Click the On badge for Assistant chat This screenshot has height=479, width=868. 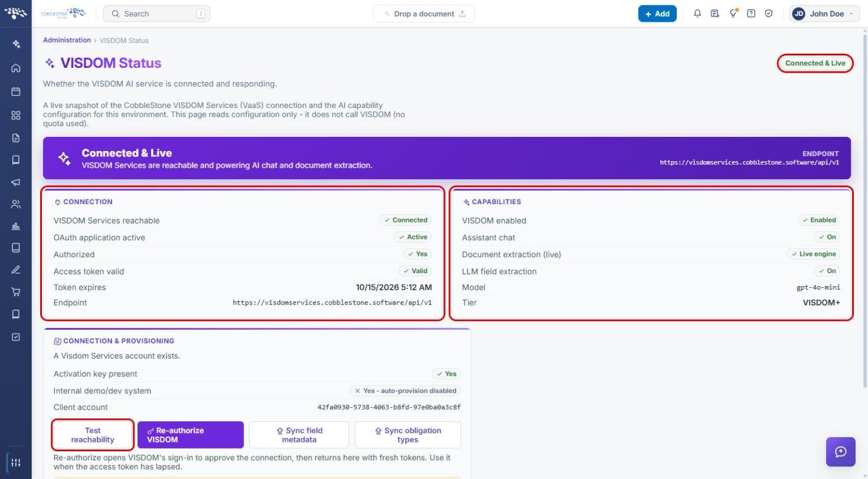(827, 237)
